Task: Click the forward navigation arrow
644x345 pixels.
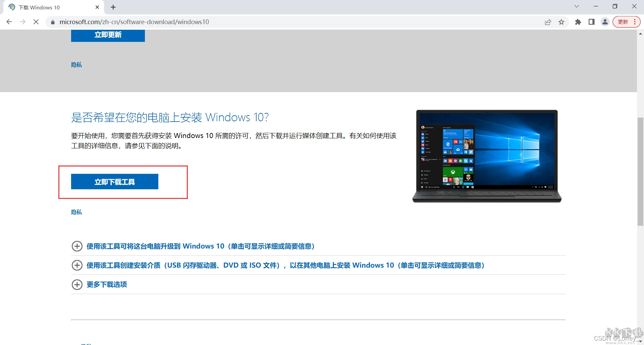Action: pyautogui.click(x=22, y=22)
